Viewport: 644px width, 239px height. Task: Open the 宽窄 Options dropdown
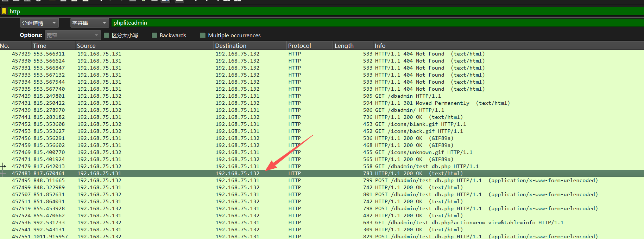pyautogui.click(x=73, y=35)
